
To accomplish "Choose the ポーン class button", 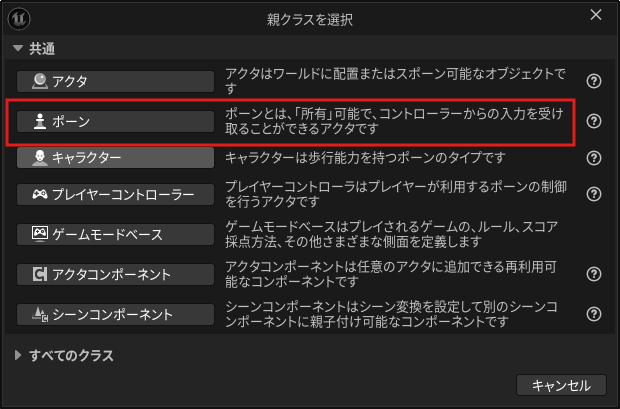I will 116,121.
